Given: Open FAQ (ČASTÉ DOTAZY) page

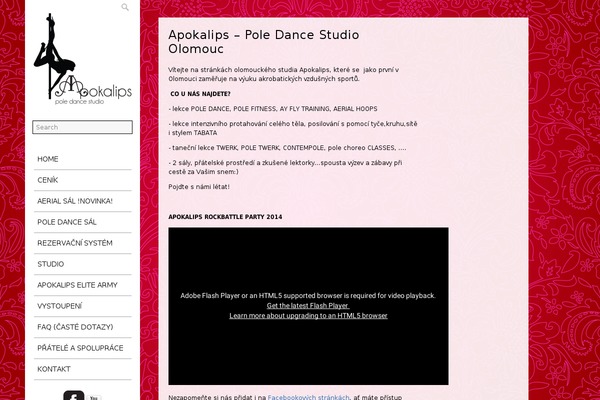Looking at the screenshot, I should pyautogui.click(x=83, y=328).
